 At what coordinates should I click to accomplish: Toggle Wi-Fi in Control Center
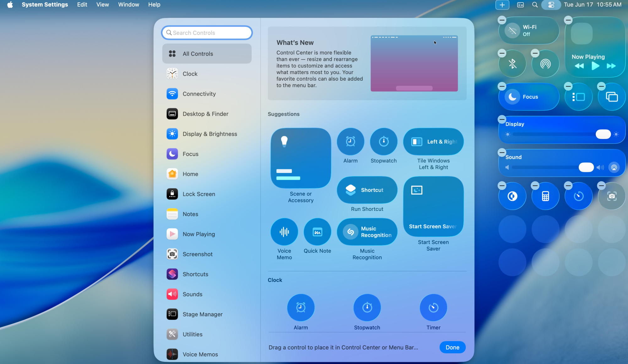pos(512,31)
